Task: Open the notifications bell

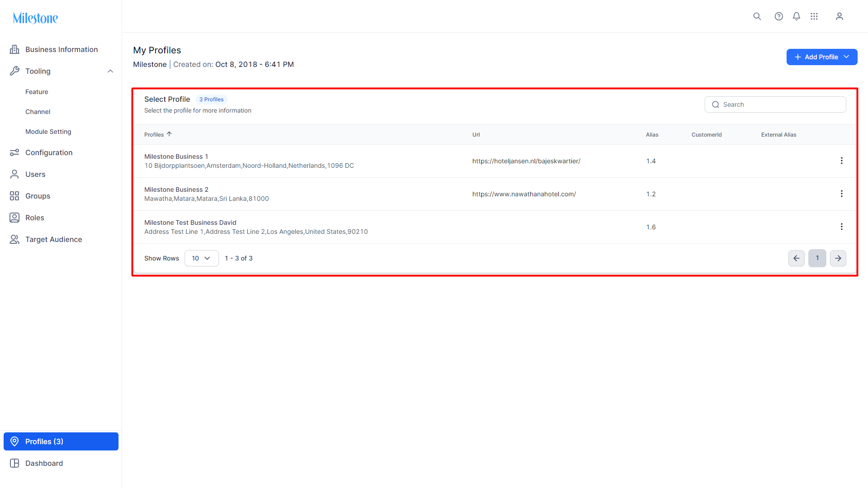Action: [x=797, y=16]
